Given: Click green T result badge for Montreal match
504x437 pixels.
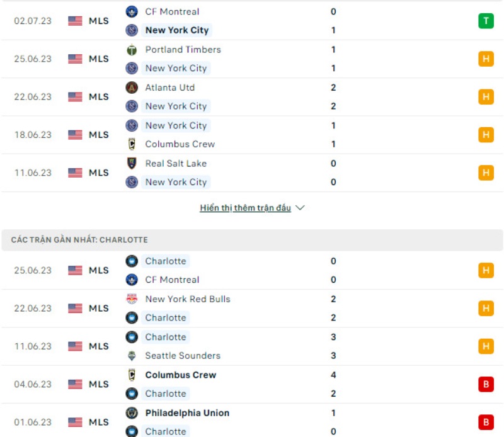Looking at the screenshot, I should pyautogui.click(x=486, y=21).
